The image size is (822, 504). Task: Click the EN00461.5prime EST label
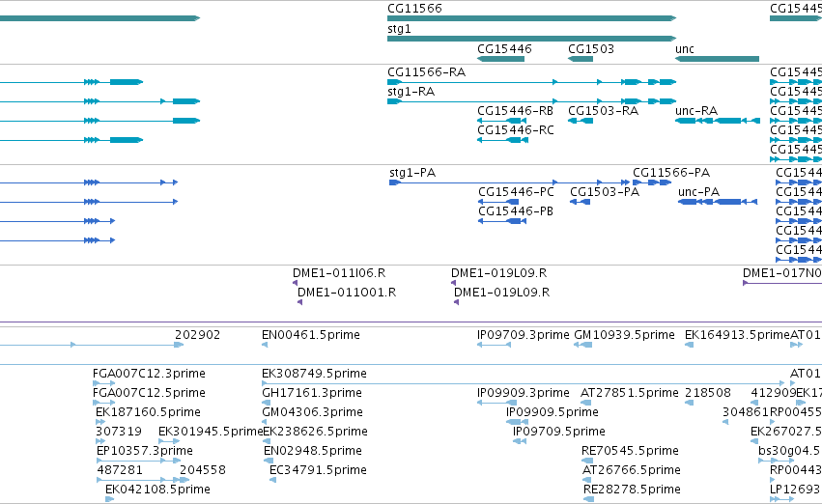click(311, 335)
